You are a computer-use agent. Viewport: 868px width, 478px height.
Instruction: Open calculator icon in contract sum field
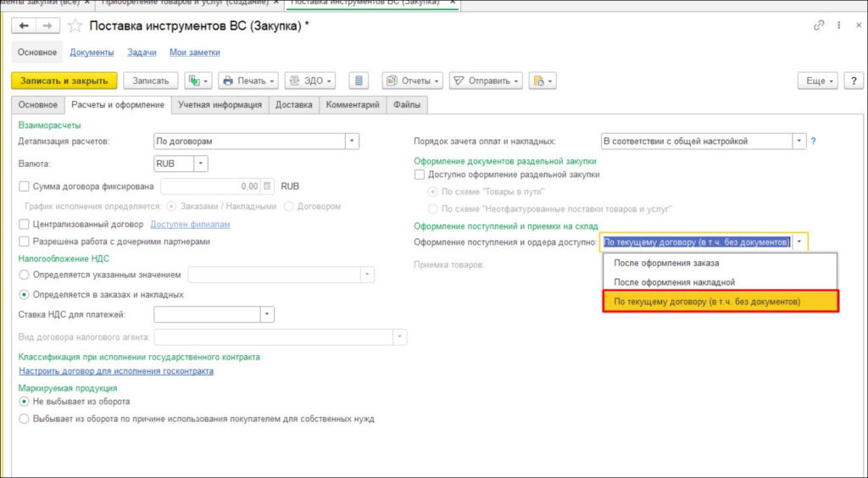click(x=267, y=186)
